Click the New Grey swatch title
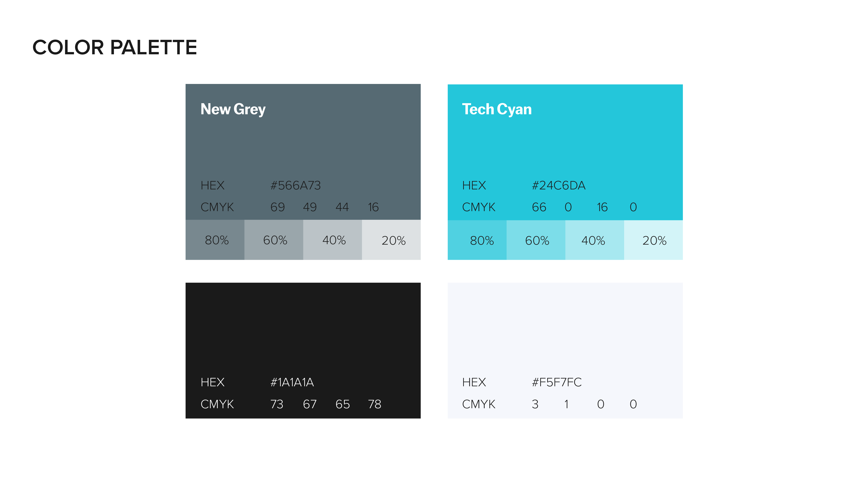This screenshot has height=489, width=868. tap(233, 109)
